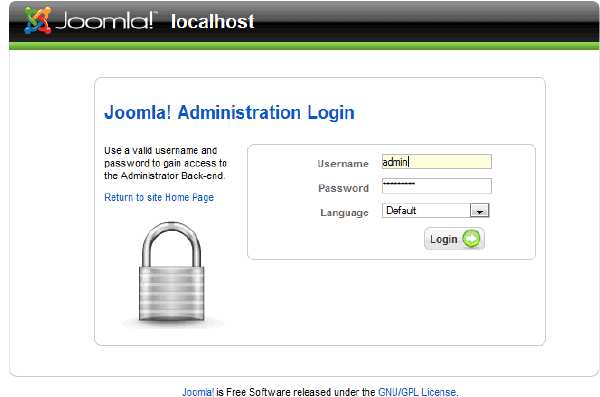Click the valid username instruction text

tap(165, 163)
